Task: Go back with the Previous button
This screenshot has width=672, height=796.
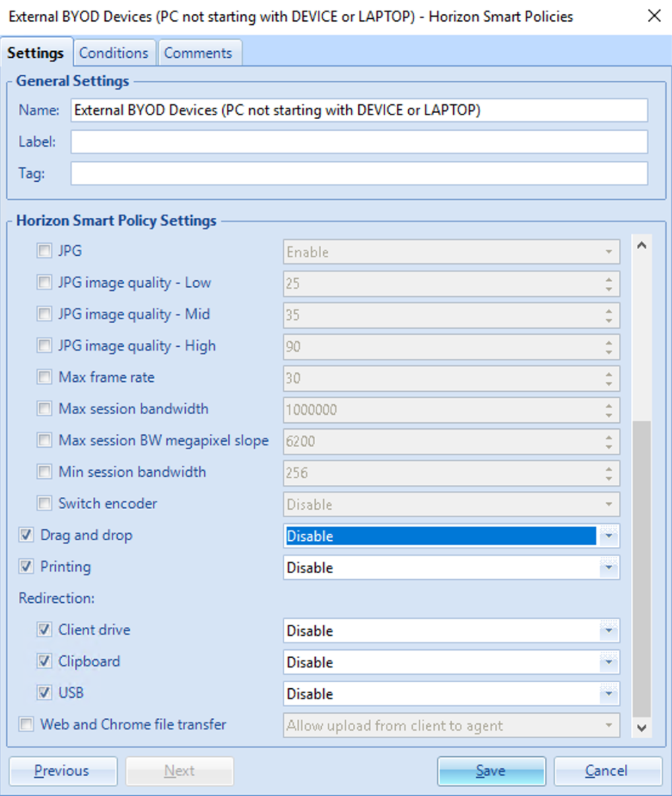Action: [x=62, y=771]
